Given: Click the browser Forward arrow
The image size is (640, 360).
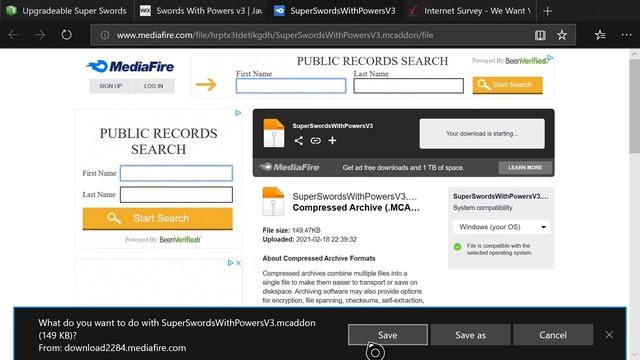Looking at the screenshot, I should click(40, 35).
